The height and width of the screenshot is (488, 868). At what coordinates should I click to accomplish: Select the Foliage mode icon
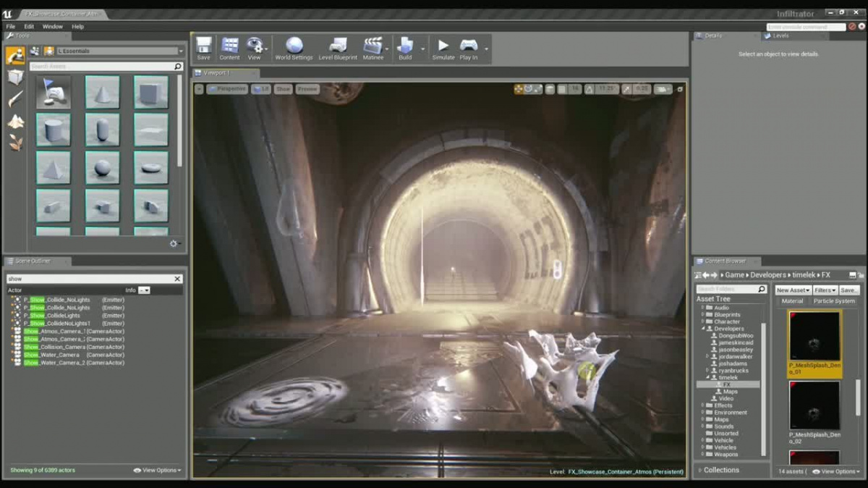[15, 143]
